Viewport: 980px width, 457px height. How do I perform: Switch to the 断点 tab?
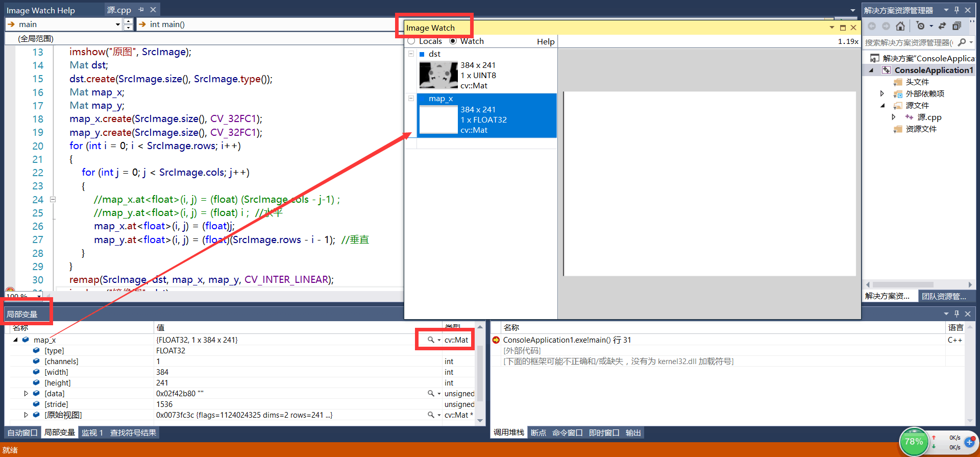coord(538,432)
